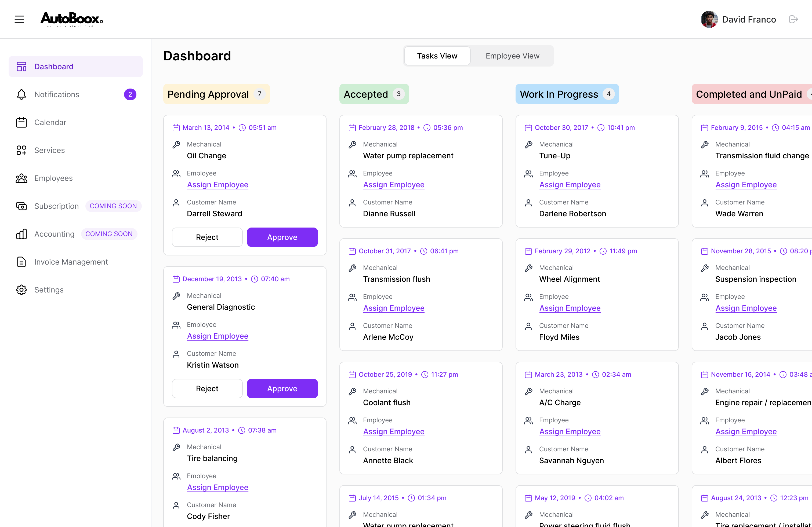Click clock icon beside 05:36 pm
812x527 pixels.
point(427,128)
